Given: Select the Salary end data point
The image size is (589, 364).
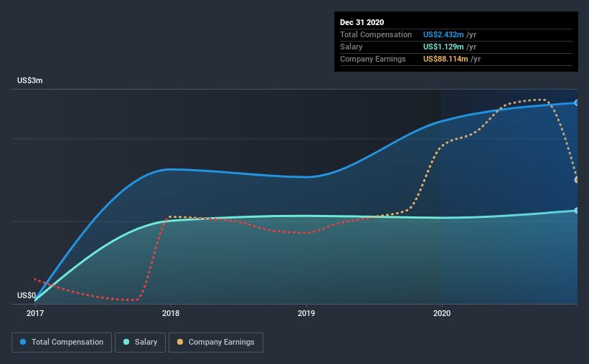Looking at the screenshot, I should pyautogui.click(x=576, y=211).
